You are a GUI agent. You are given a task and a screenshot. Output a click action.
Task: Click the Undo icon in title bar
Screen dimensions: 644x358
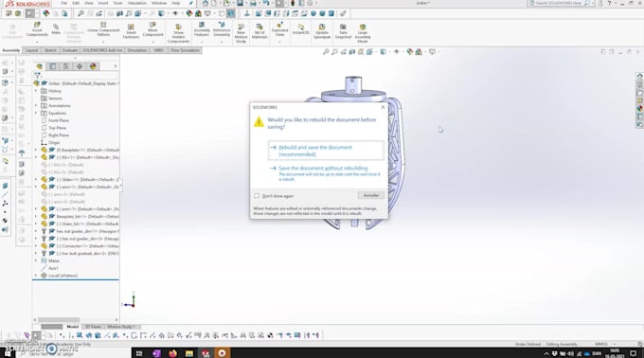[x=266, y=3]
